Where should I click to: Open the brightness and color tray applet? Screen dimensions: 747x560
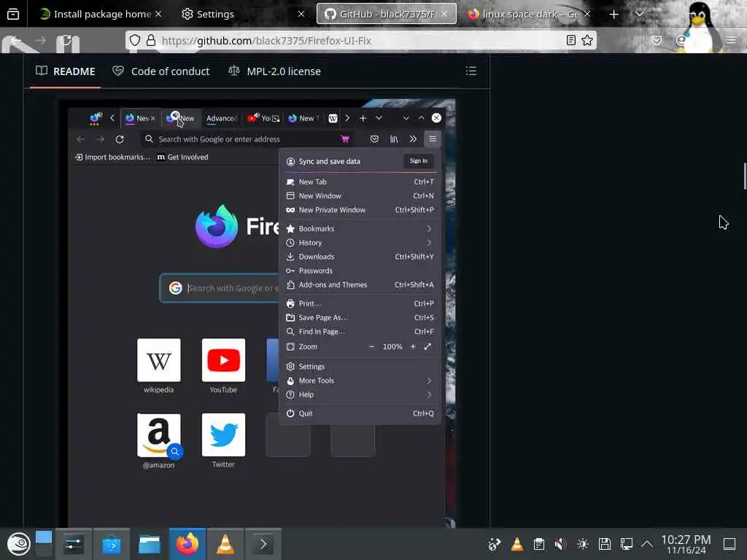pyautogui.click(x=583, y=544)
